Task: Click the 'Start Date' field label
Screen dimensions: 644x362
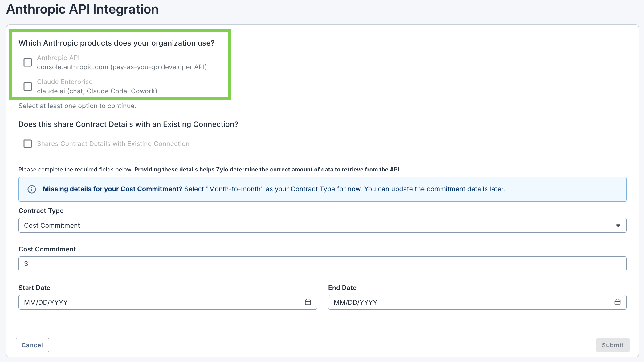Action: (x=34, y=288)
